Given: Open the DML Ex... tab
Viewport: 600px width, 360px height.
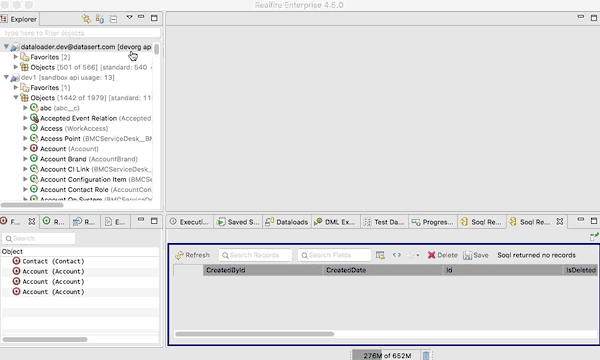Looking at the screenshot, I should tap(335, 222).
